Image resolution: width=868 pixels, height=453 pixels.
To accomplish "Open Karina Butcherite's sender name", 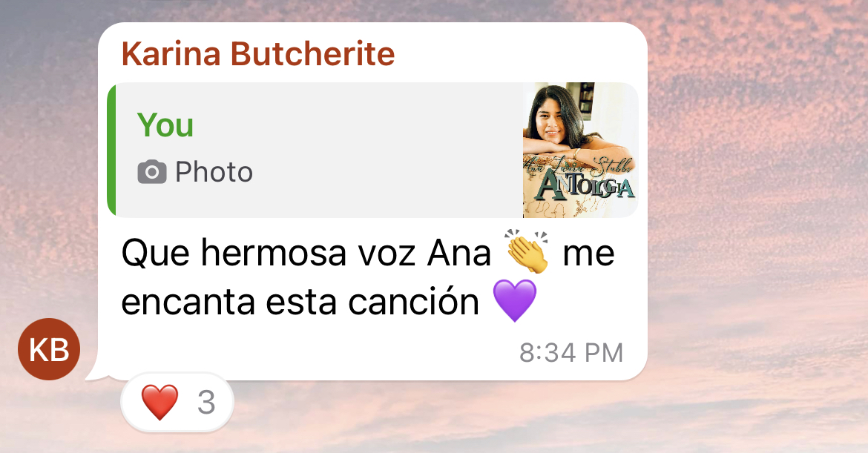I will click(258, 53).
